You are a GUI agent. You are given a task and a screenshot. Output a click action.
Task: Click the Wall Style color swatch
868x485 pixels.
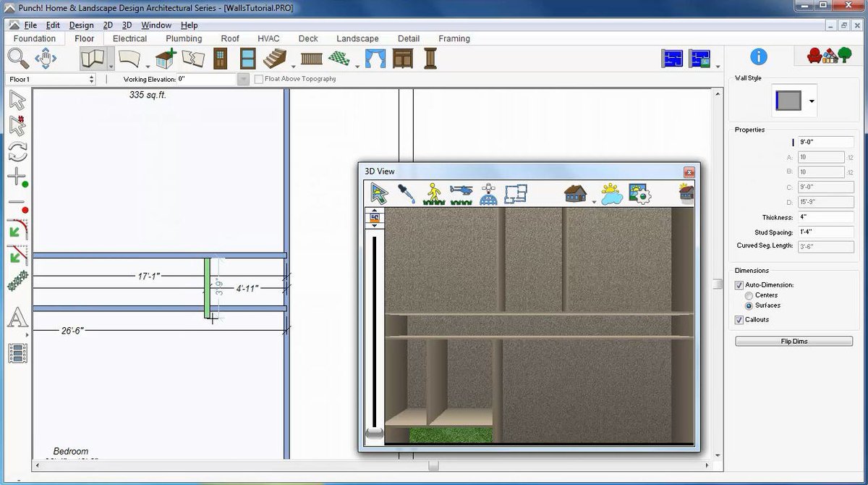tap(787, 101)
